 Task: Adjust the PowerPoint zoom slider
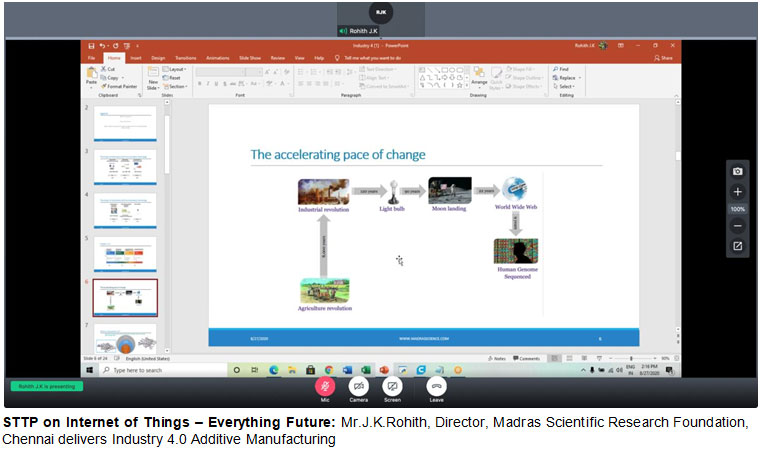(631, 358)
